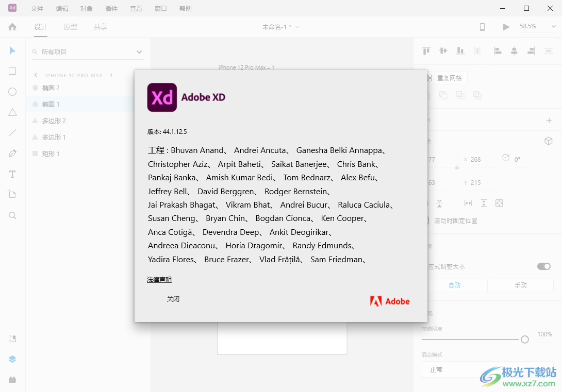Viewport: 562px width, 392px height.
Task: Open the Libraries panel icon
Action: point(12,338)
